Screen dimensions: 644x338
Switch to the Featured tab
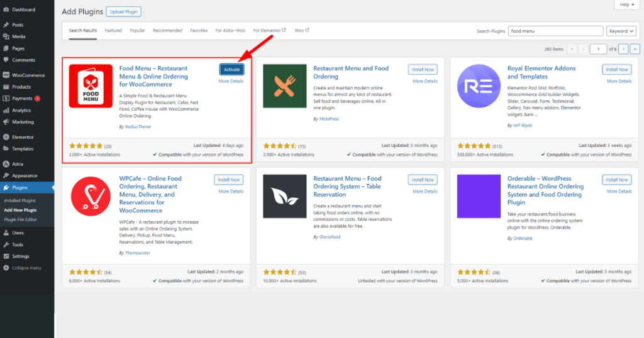(113, 30)
